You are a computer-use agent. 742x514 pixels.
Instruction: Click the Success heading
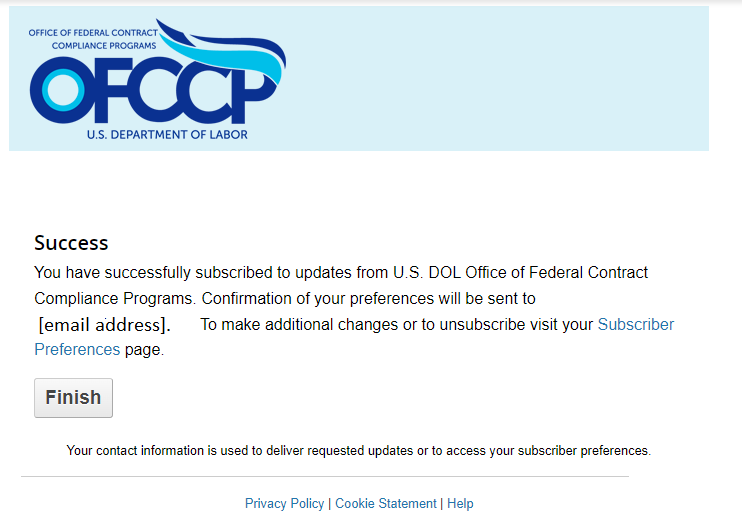71,243
